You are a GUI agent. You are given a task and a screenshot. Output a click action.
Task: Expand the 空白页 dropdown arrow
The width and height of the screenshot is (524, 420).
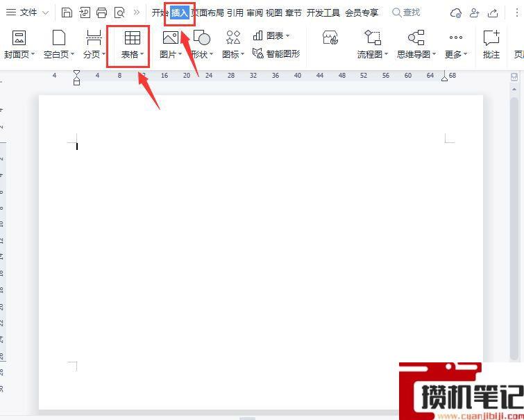click(72, 54)
